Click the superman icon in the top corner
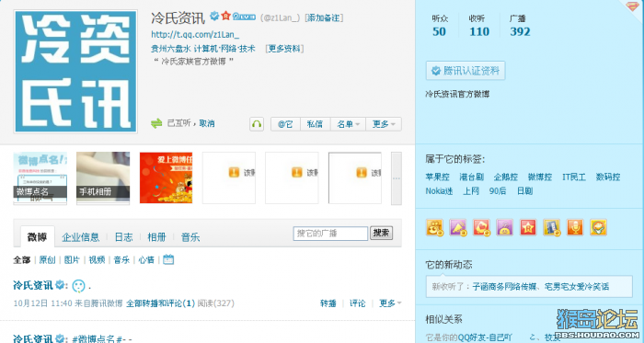Viewport: 644px width, 343px height. [633, 6]
